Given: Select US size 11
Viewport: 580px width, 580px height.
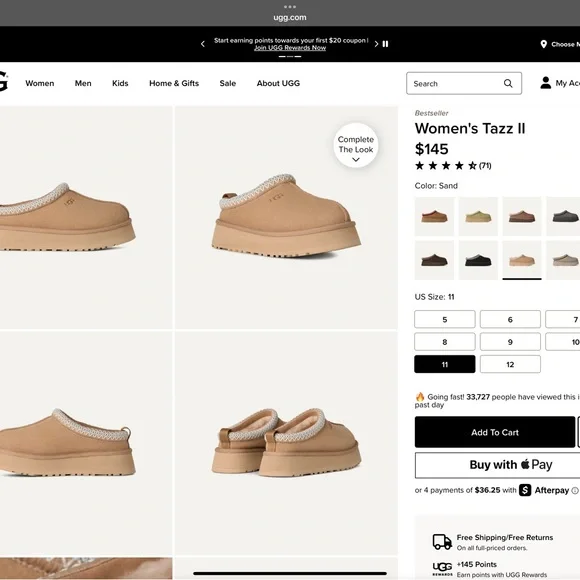Looking at the screenshot, I should point(445,364).
